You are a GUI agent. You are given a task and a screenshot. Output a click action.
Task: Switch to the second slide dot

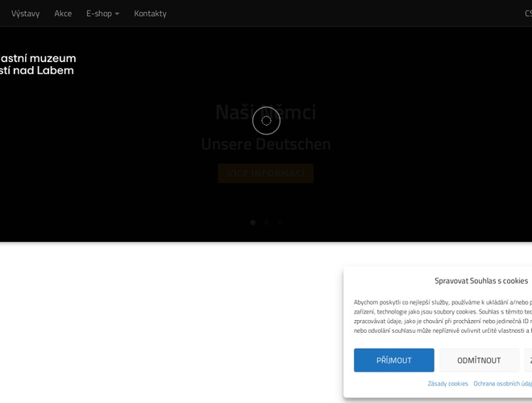266,222
